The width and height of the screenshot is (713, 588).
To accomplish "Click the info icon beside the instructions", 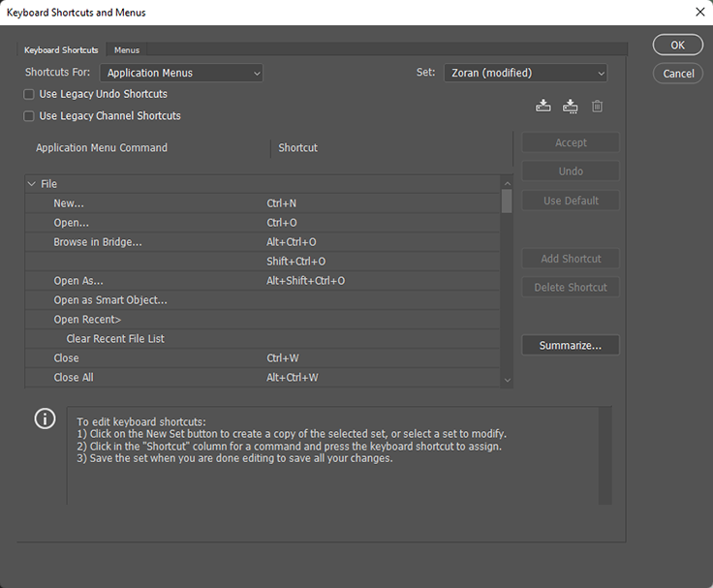I will tap(45, 418).
